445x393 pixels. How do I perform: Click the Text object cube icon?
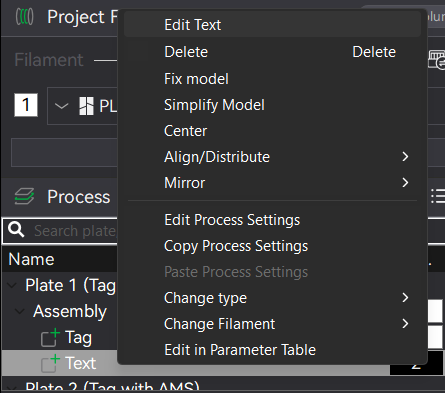(x=50, y=363)
